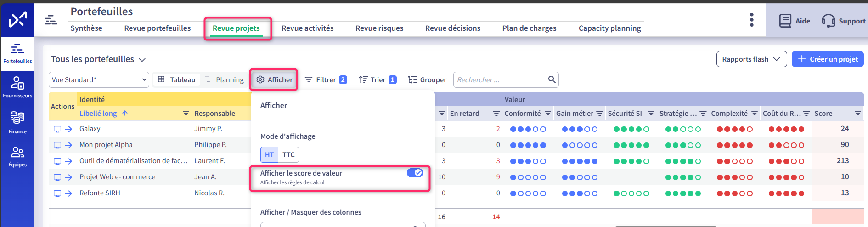Viewport: 868px width, 227px height.
Task: Open the Finance sidebar section
Action: click(17, 122)
